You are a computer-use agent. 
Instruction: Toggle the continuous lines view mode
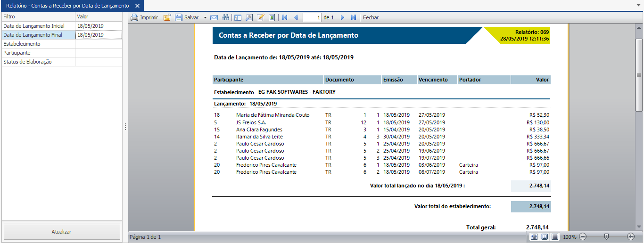coord(555,236)
